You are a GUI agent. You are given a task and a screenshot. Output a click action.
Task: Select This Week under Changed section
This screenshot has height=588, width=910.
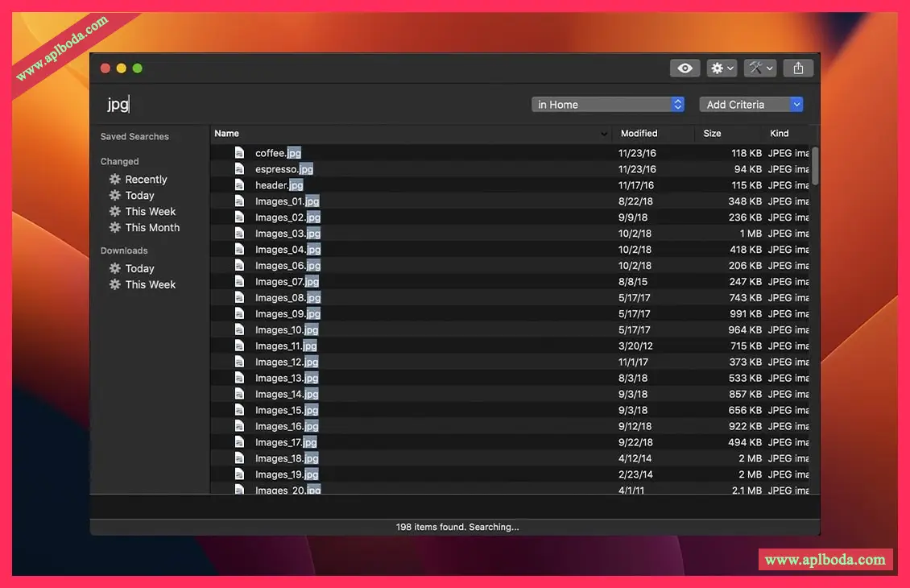pyautogui.click(x=150, y=212)
